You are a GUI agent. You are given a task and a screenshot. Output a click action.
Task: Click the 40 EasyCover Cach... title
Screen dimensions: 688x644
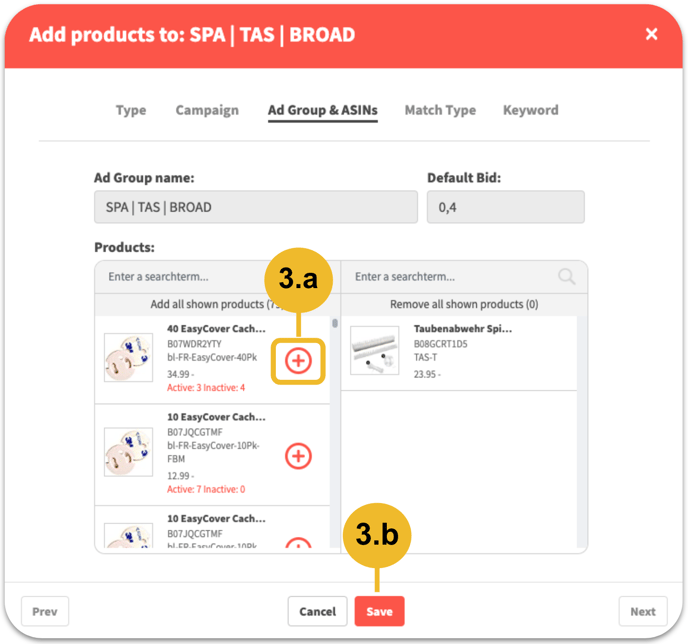(216, 329)
